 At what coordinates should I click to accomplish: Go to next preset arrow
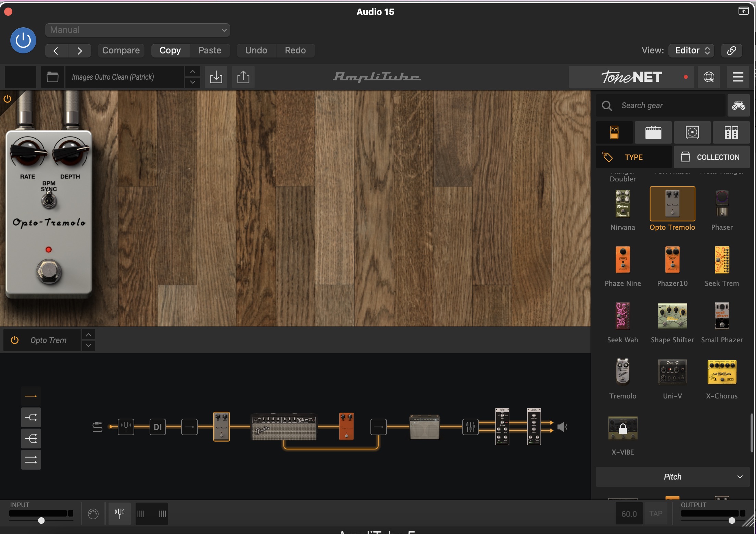pos(79,51)
